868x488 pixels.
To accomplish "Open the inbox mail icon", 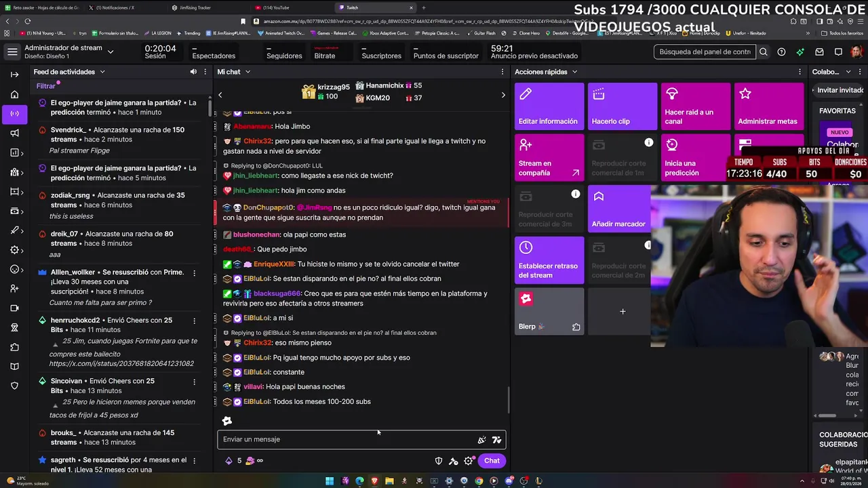I will 820,52.
